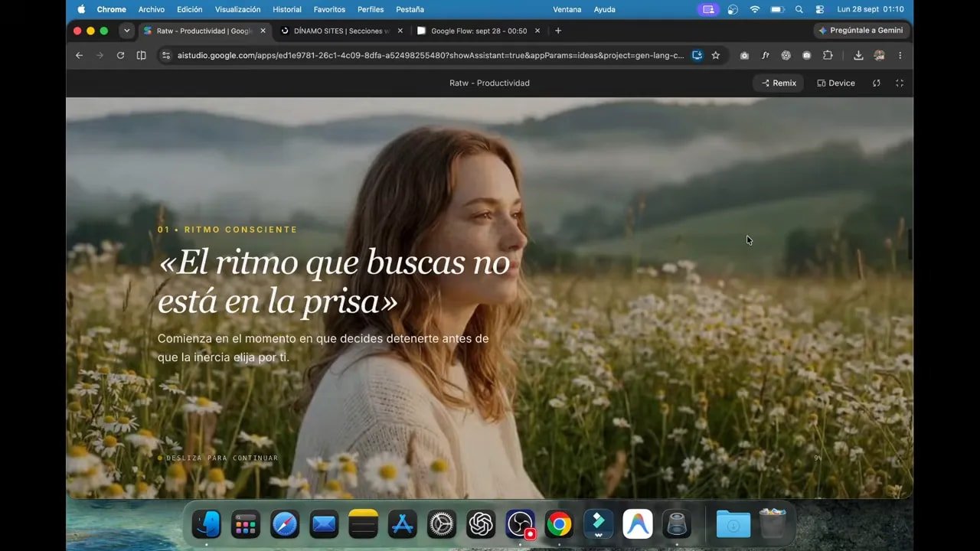This screenshot has width=980, height=551.
Task: Open the Ayuda menu
Action: 605,9
